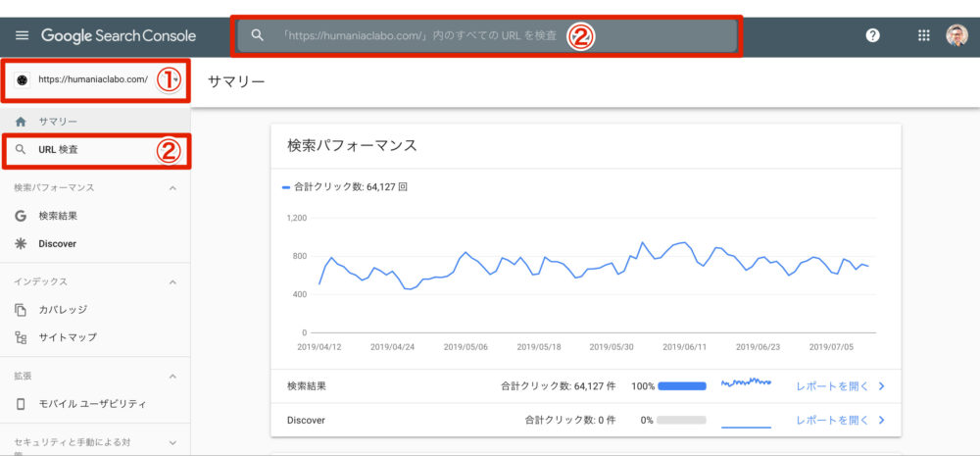
Task: Click the Google G icon beside 検索結果
Action: [x=21, y=216]
